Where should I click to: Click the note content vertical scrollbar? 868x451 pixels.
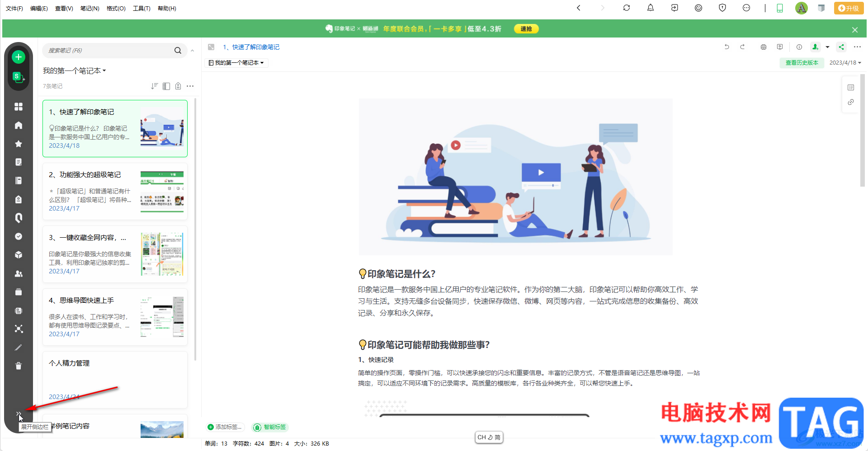(x=862, y=130)
